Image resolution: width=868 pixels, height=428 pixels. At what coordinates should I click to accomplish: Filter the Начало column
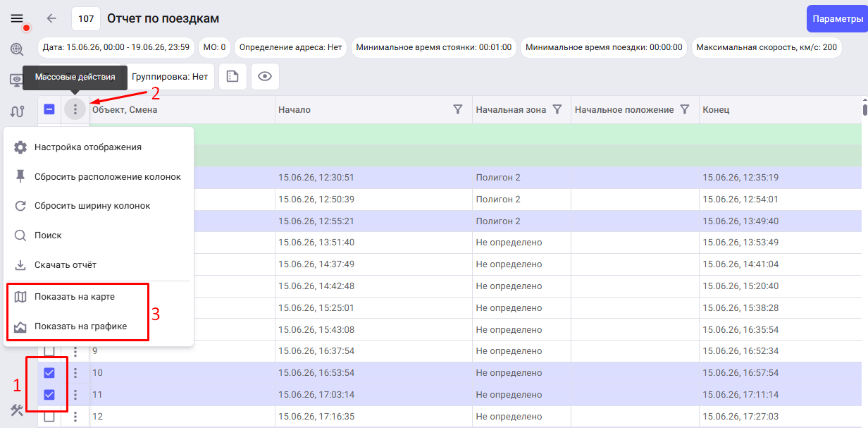tap(458, 109)
